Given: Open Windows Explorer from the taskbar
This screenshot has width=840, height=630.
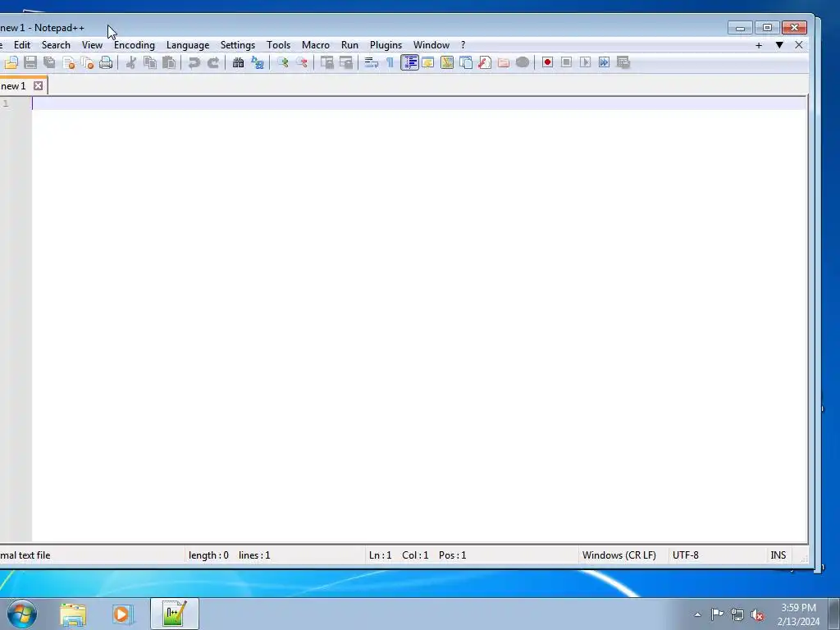Looking at the screenshot, I should tap(73, 614).
